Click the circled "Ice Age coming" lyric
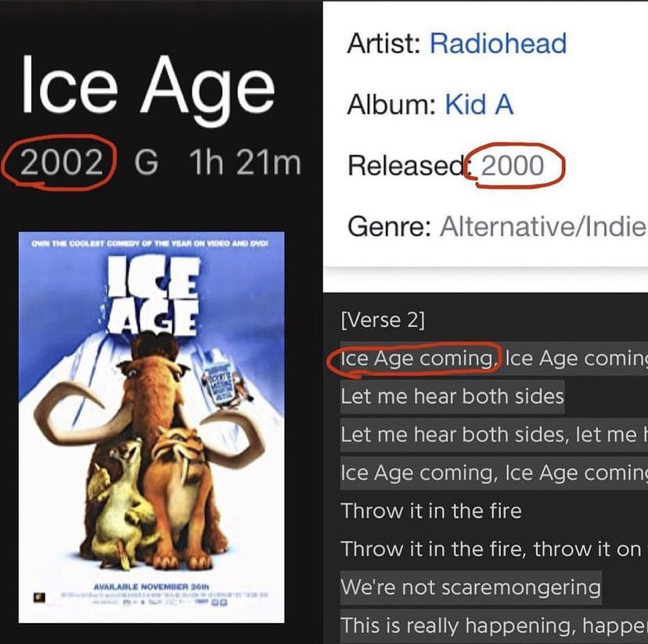The width and height of the screenshot is (648, 644). click(416, 358)
